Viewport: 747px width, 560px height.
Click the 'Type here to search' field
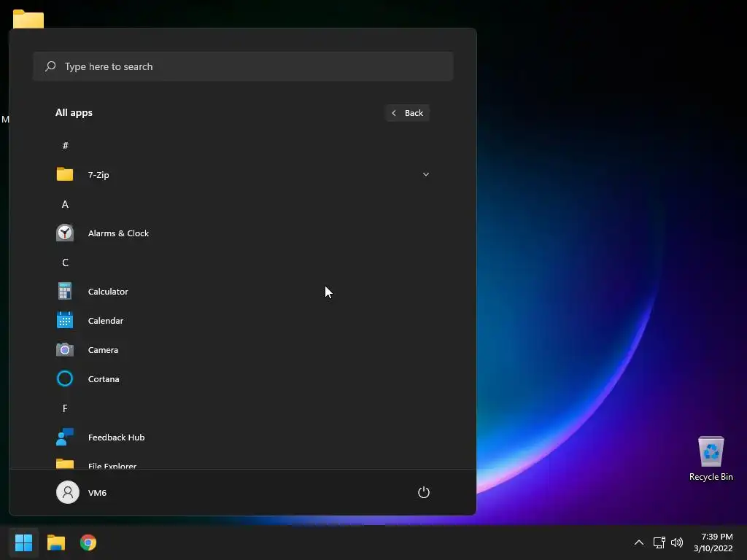point(243,66)
